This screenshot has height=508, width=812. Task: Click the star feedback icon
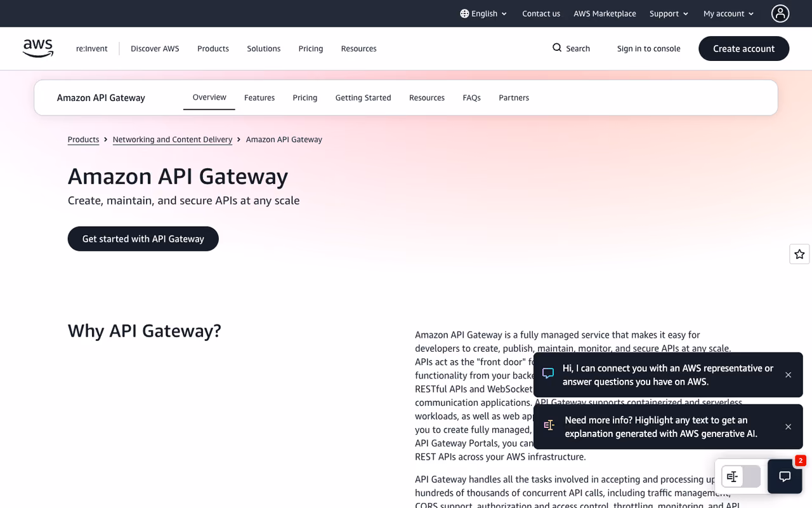pyautogui.click(x=799, y=254)
